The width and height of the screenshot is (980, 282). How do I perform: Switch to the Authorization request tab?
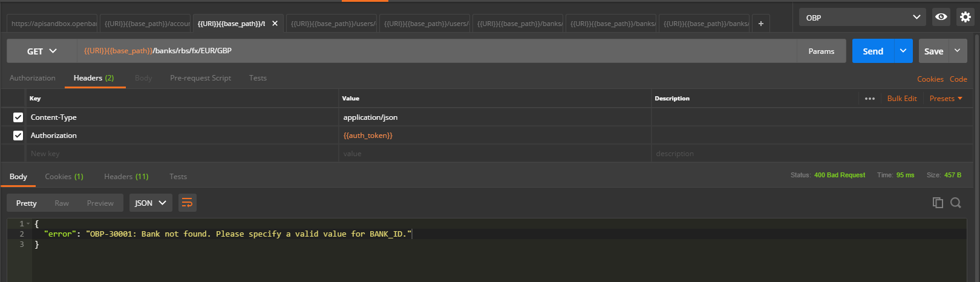pos(33,78)
